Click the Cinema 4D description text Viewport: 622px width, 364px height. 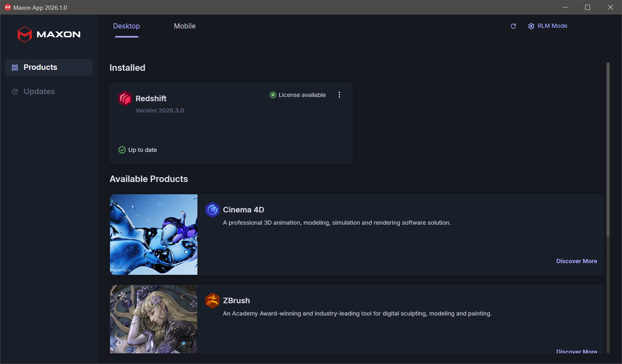pyautogui.click(x=337, y=223)
